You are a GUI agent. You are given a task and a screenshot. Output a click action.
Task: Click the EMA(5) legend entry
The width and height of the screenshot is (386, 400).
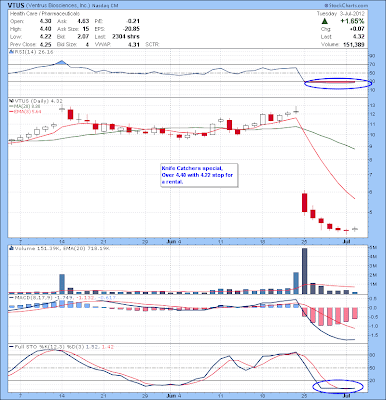25,111
